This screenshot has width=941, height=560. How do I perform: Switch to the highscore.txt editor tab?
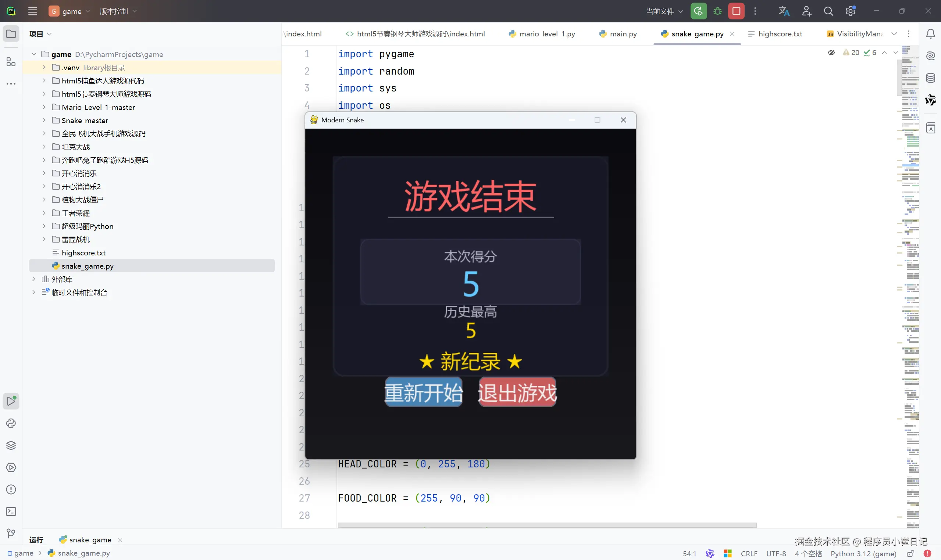[780, 34]
